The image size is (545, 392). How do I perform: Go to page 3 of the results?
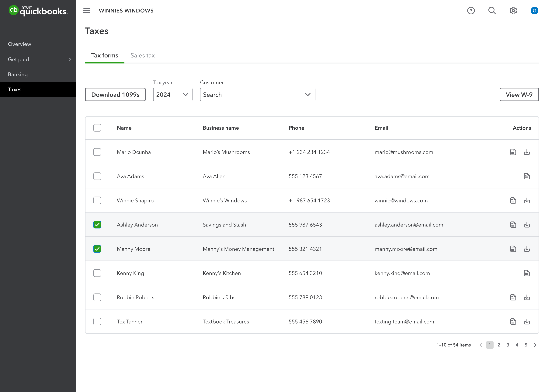tap(508, 345)
